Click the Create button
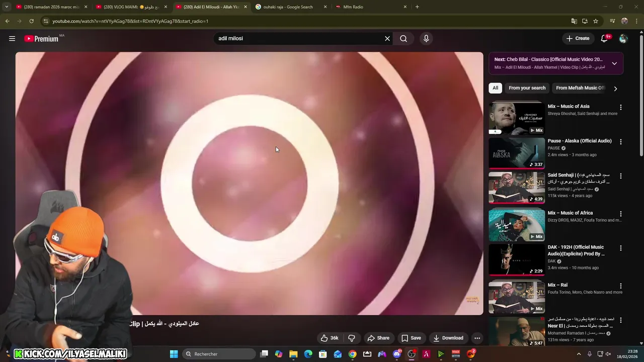 point(578,39)
